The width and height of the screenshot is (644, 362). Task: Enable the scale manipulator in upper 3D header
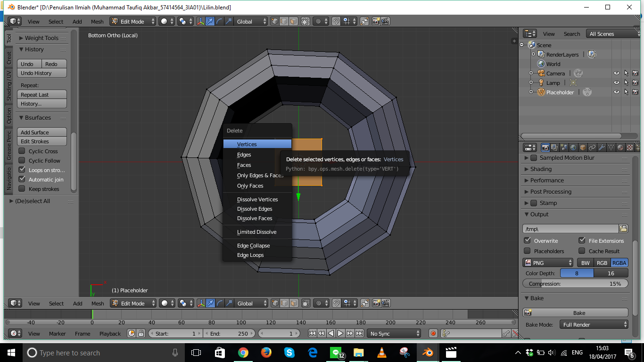pos(229,21)
